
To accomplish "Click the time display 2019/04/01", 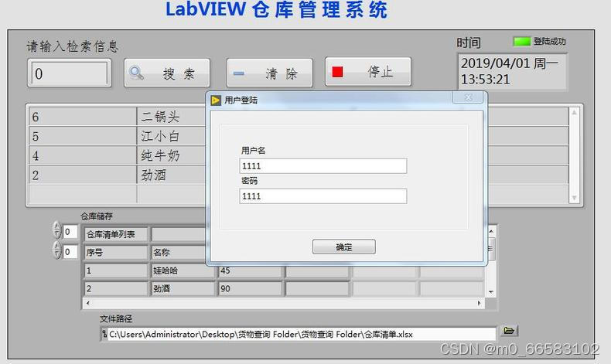I will click(512, 71).
